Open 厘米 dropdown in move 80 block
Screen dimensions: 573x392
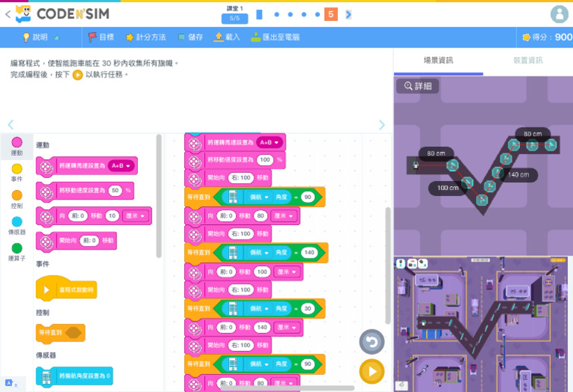(x=284, y=216)
